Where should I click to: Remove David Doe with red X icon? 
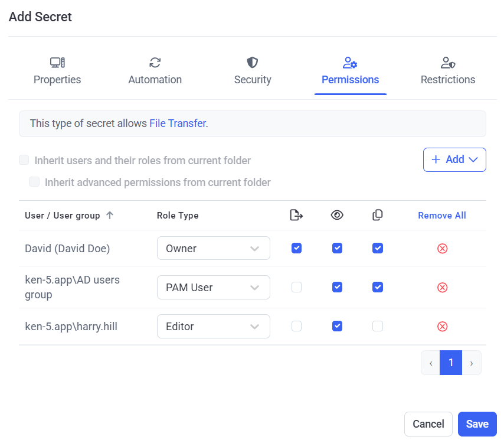(x=442, y=249)
